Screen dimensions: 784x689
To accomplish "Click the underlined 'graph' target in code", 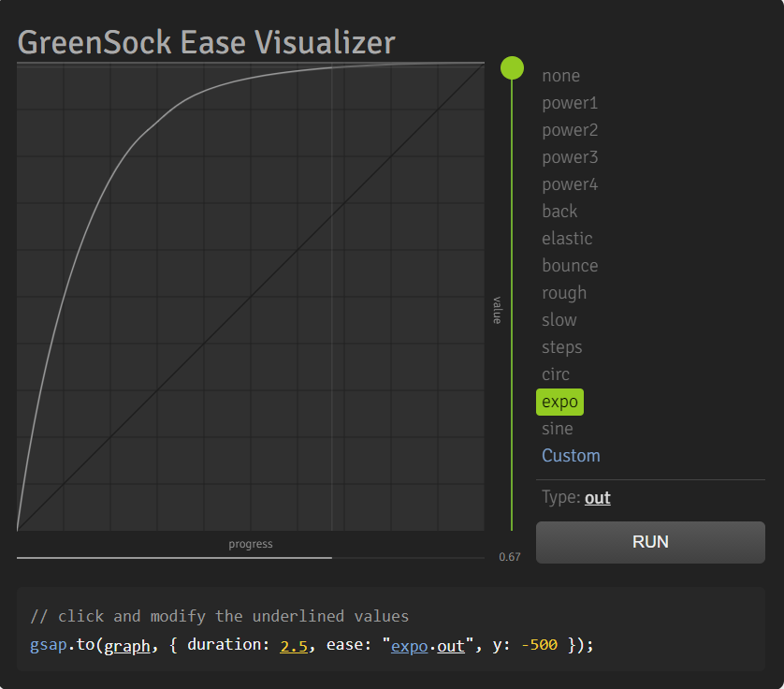I will [127, 645].
